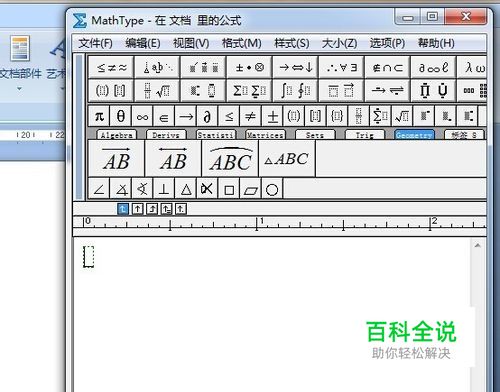Insert the pi symbol
The width and height of the screenshot is (500, 392).
tap(99, 116)
